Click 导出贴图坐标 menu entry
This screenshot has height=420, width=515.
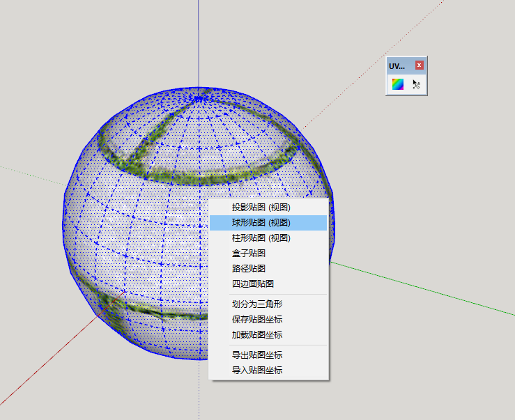[x=268, y=355]
